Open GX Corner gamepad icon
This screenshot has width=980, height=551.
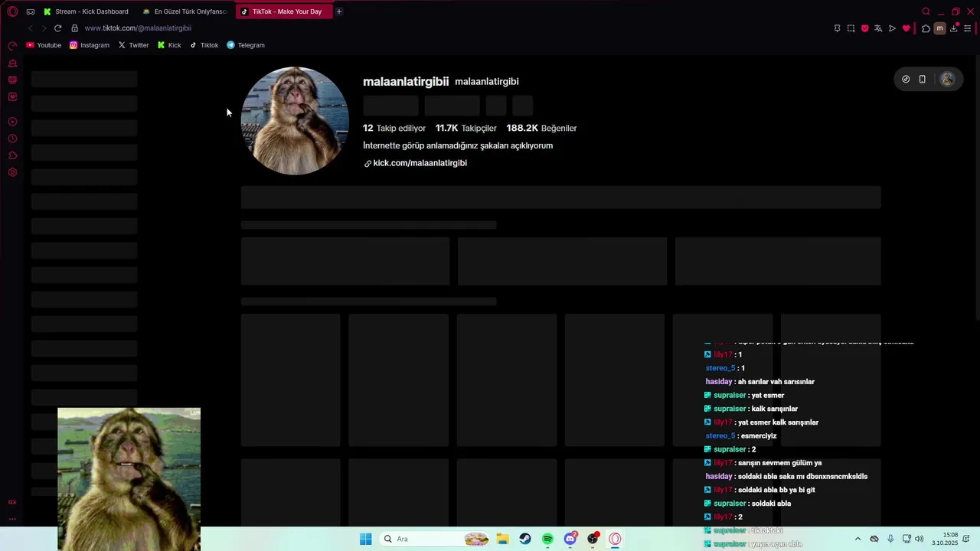tap(31, 11)
